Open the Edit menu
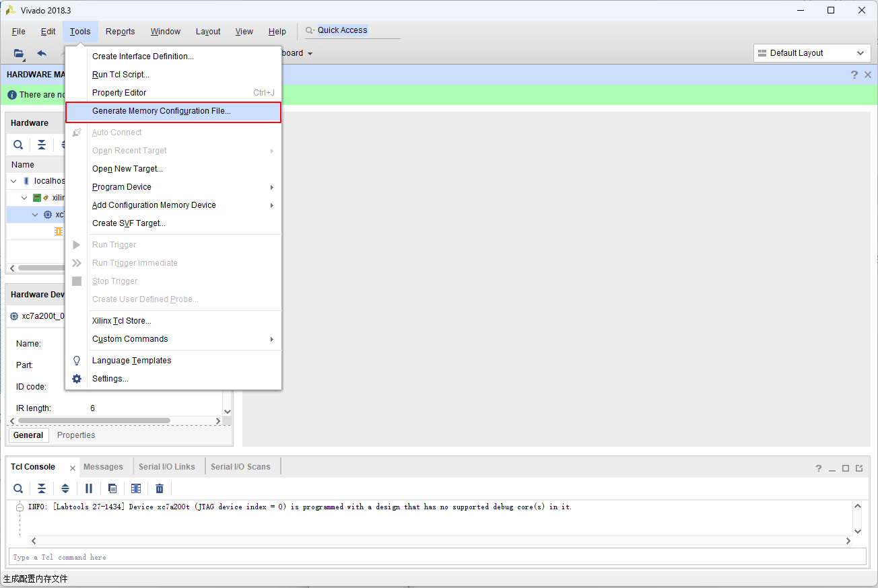Image resolution: width=878 pixels, height=588 pixels. pyautogui.click(x=48, y=32)
